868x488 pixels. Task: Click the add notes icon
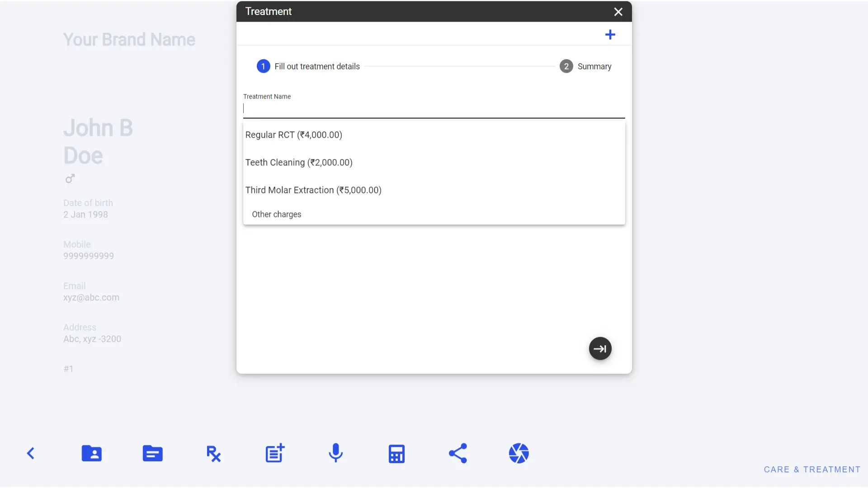coord(274,453)
